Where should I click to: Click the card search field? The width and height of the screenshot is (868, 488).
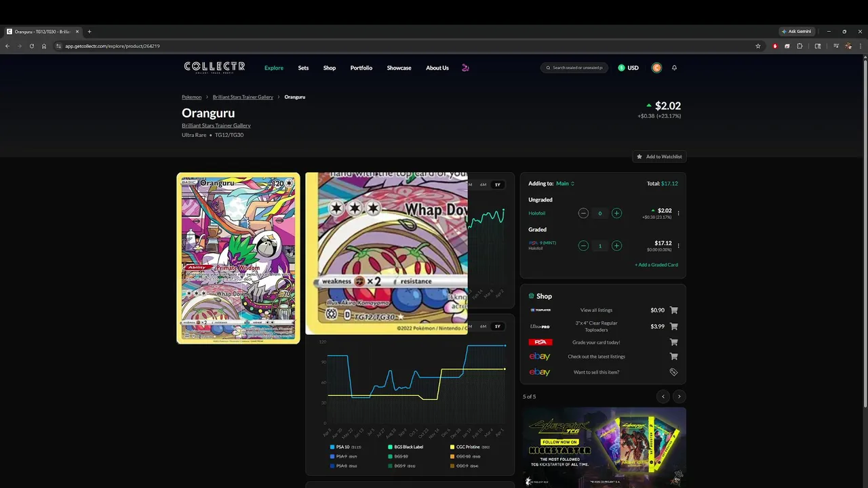coord(574,68)
